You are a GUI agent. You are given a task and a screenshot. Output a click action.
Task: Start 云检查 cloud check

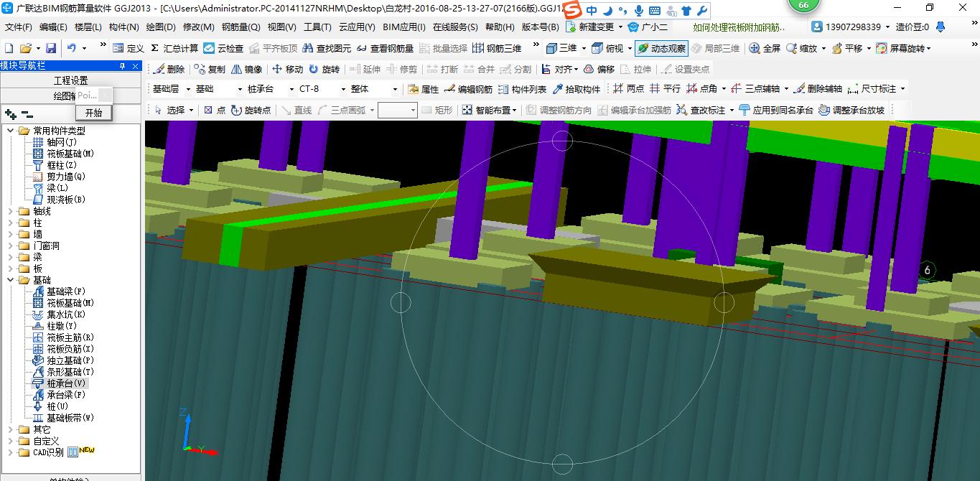223,48
